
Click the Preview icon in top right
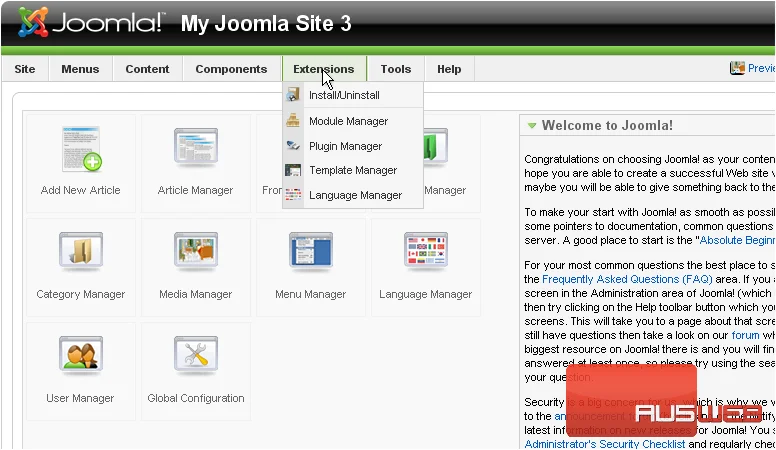tap(737, 68)
